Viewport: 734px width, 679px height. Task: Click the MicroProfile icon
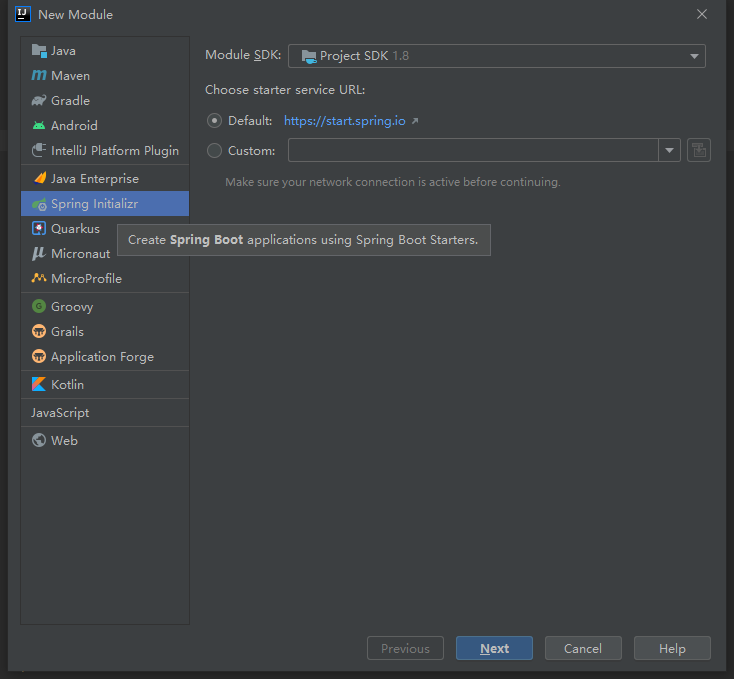(39, 278)
